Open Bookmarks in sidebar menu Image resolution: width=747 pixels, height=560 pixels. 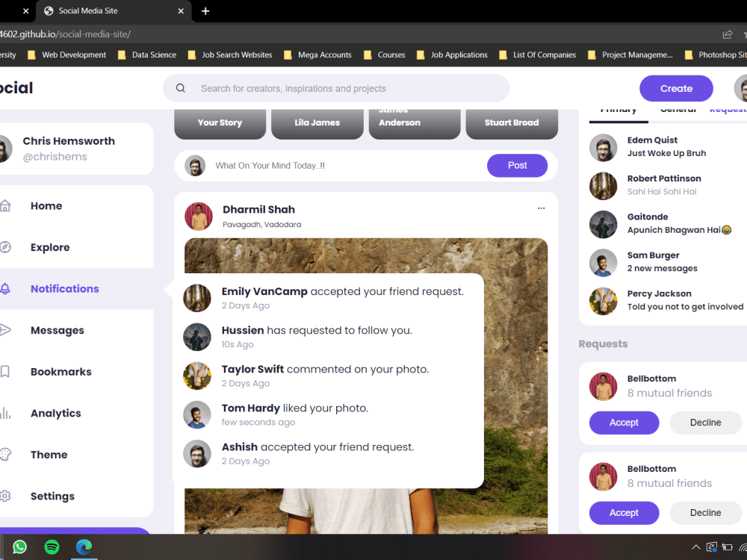[61, 371]
